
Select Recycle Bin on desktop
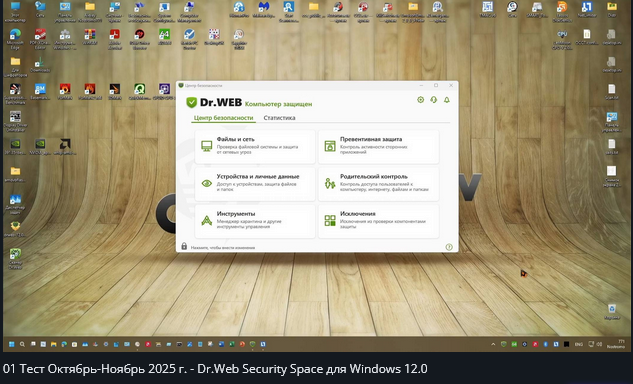tap(612, 312)
